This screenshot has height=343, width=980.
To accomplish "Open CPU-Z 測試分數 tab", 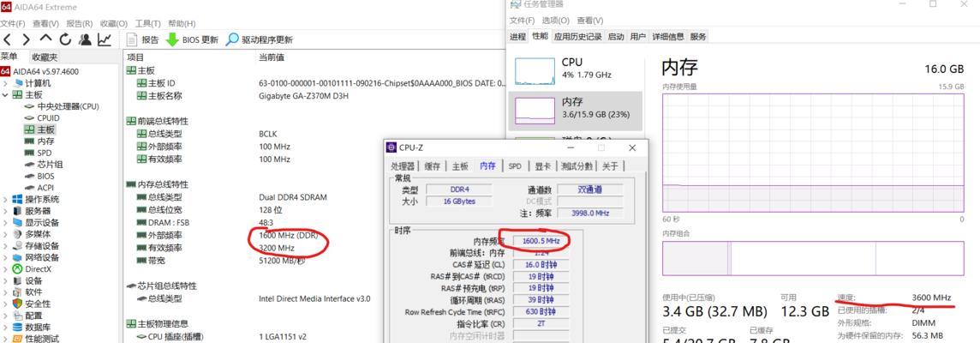I will [x=577, y=165].
